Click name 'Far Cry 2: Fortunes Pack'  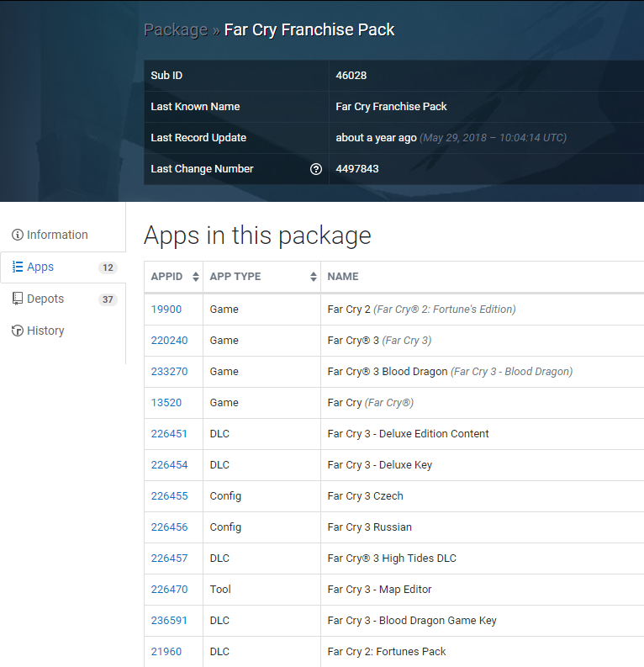[x=387, y=651]
